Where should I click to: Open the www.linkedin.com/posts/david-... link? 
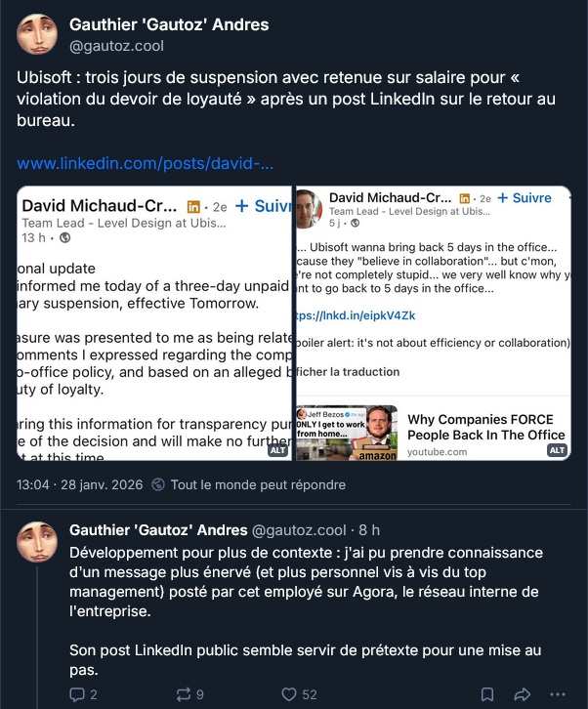tap(145, 163)
